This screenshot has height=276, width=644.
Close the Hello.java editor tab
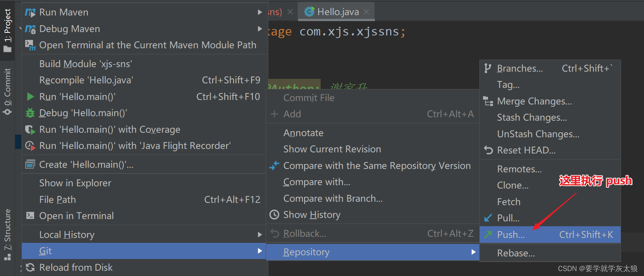click(366, 12)
